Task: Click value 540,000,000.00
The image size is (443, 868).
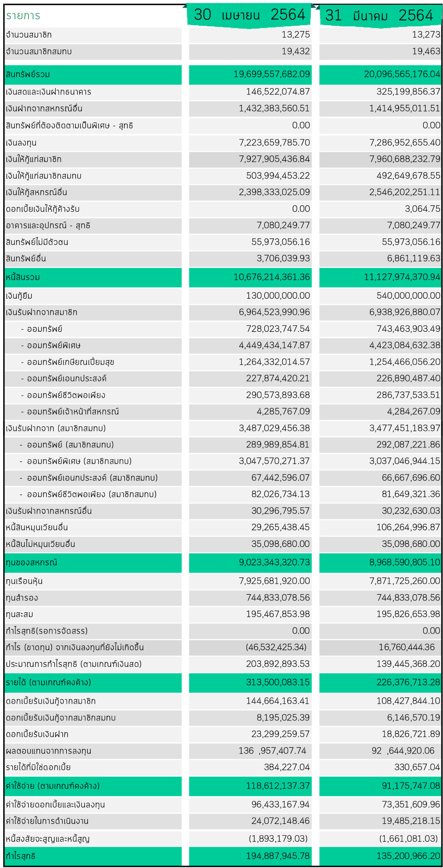Action: point(408,296)
